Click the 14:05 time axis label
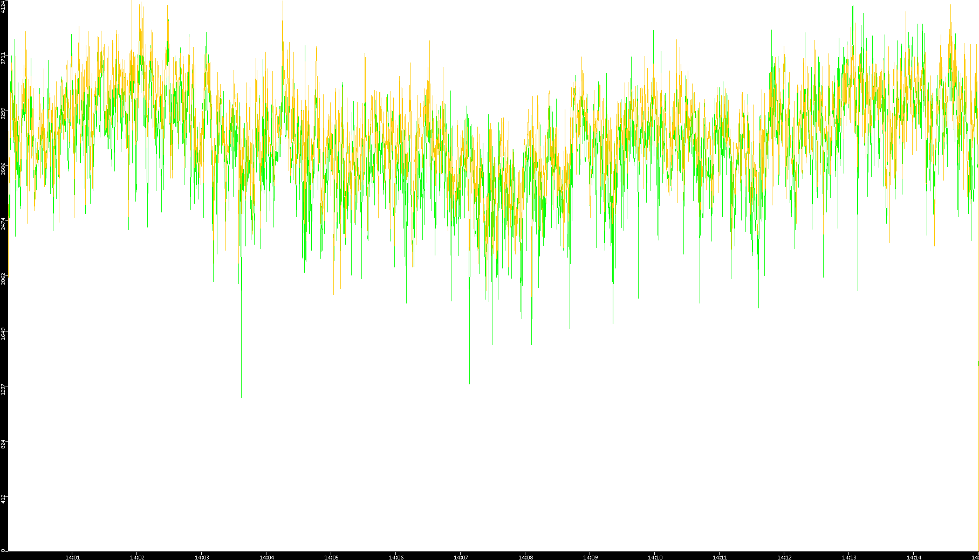 point(331,557)
